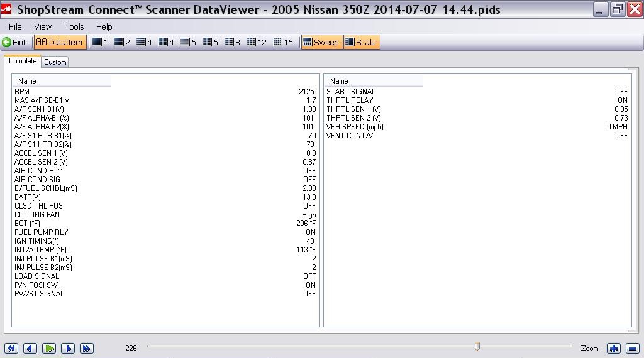The height and width of the screenshot is (358, 644).
Task: Select the THRTL SEN 2 (V) row
Action: [x=478, y=118]
